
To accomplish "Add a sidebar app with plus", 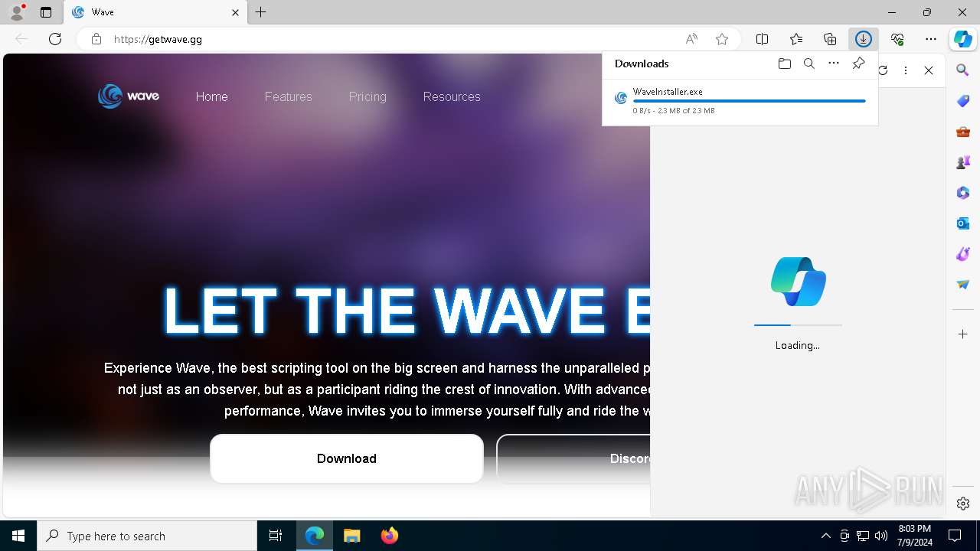I will (x=963, y=334).
